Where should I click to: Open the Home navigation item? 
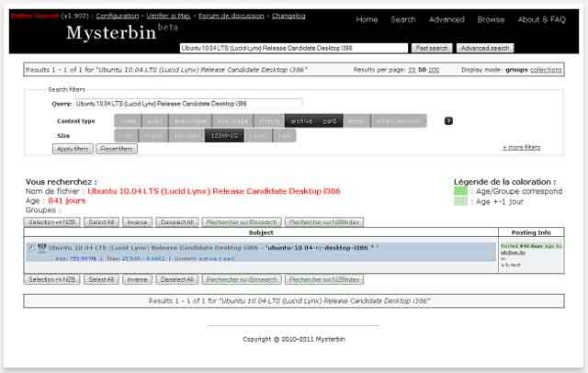(x=367, y=19)
